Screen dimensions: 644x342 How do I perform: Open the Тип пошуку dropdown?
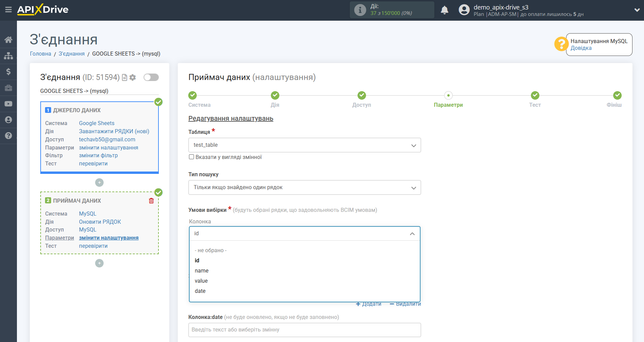(304, 187)
